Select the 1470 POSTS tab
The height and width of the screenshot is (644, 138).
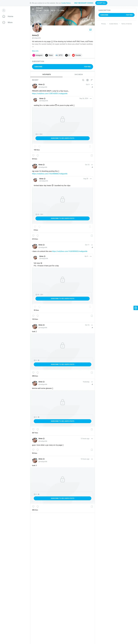coord(46,74)
